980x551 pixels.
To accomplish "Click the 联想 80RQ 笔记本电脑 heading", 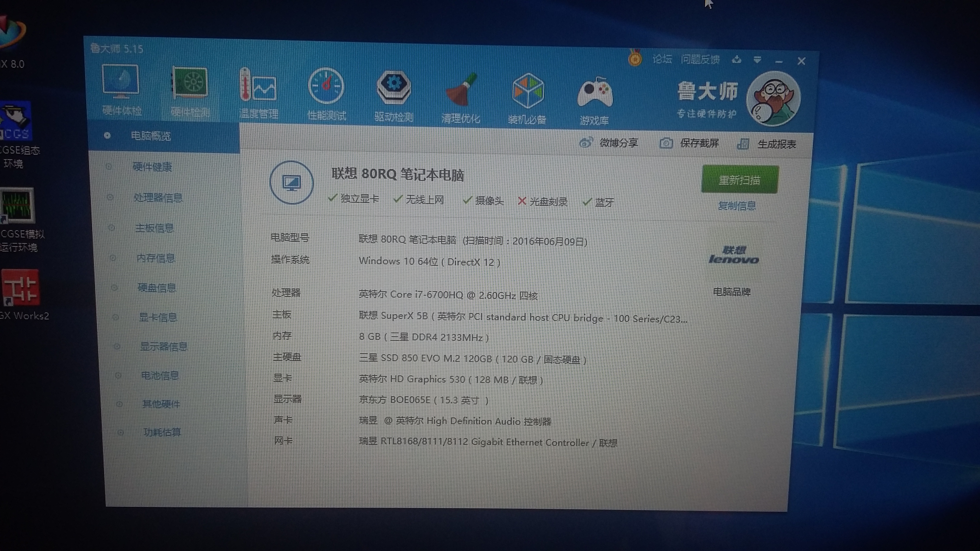I will click(398, 175).
